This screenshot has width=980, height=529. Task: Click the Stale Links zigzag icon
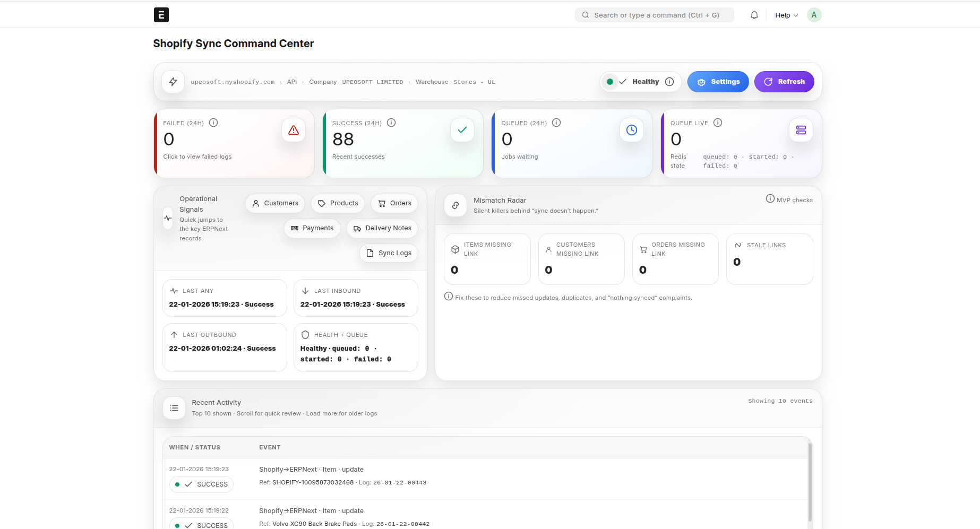click(x=738, y=245)
